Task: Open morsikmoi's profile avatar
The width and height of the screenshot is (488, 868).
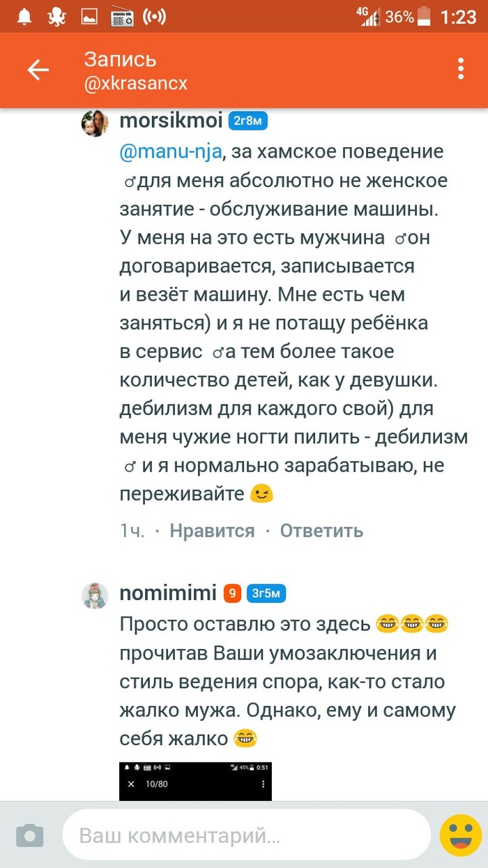Action: (x=96, y=123)
